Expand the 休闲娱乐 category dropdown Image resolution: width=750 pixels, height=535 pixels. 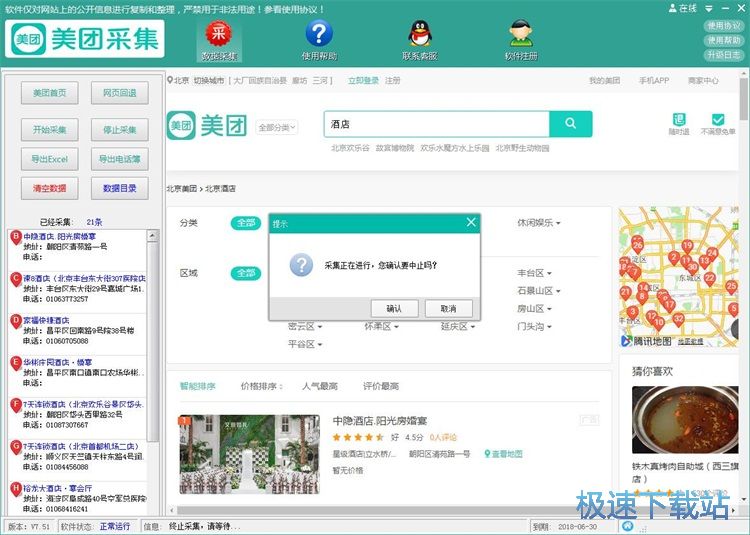pyautogui.click(x=539, y=223)
